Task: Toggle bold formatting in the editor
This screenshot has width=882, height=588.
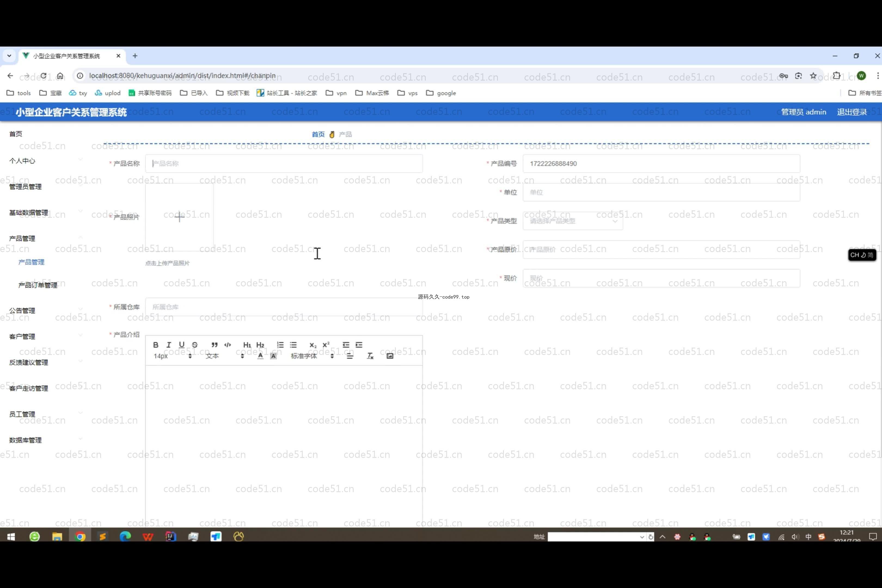Action: (156, 345)
